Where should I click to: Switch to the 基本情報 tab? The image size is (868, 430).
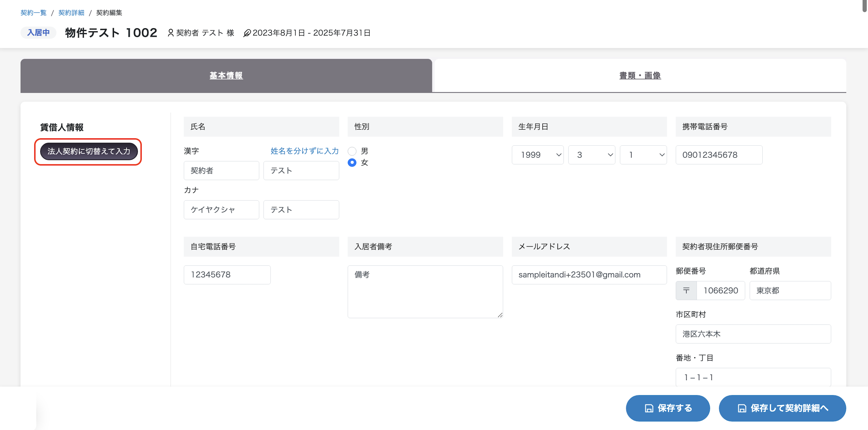click(x=226, y=76)
